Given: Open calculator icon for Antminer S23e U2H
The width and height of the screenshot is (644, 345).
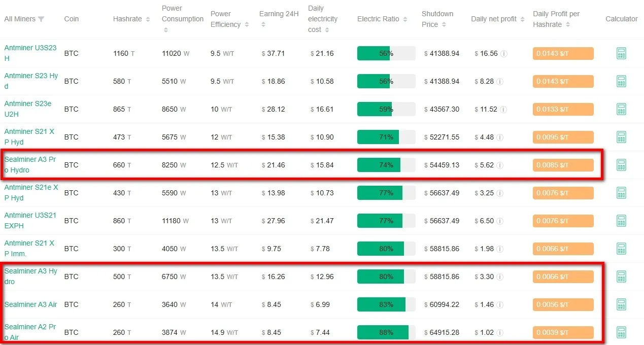Looking at the screenshot, I should [621, 109].
